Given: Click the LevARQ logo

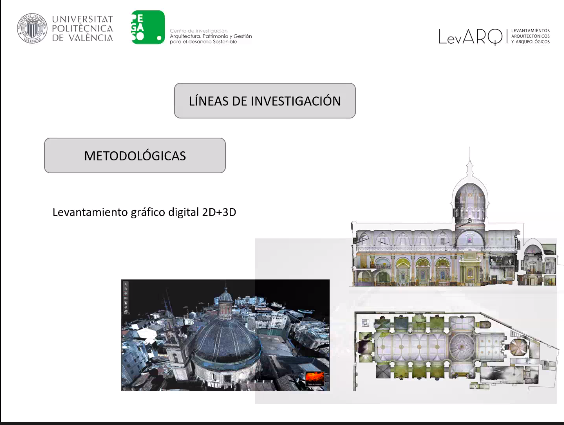Looking at the screenshot, I should (x=470, y=37).
